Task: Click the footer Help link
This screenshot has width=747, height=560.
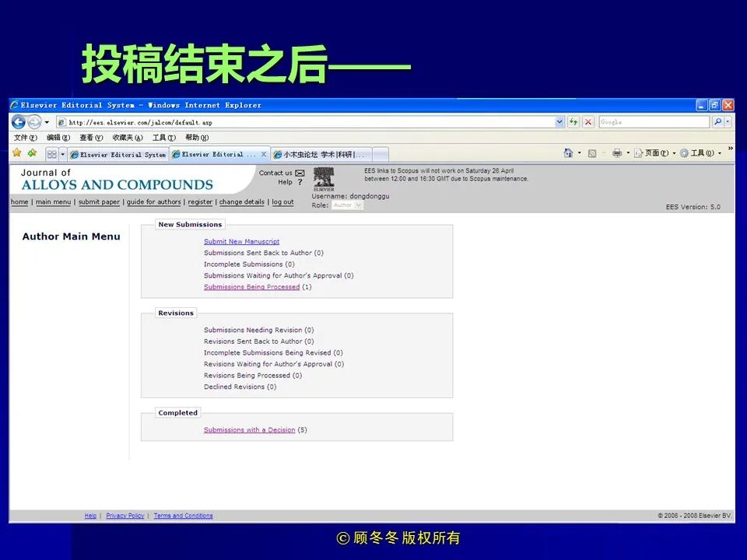Action: (x=90, y=516)
